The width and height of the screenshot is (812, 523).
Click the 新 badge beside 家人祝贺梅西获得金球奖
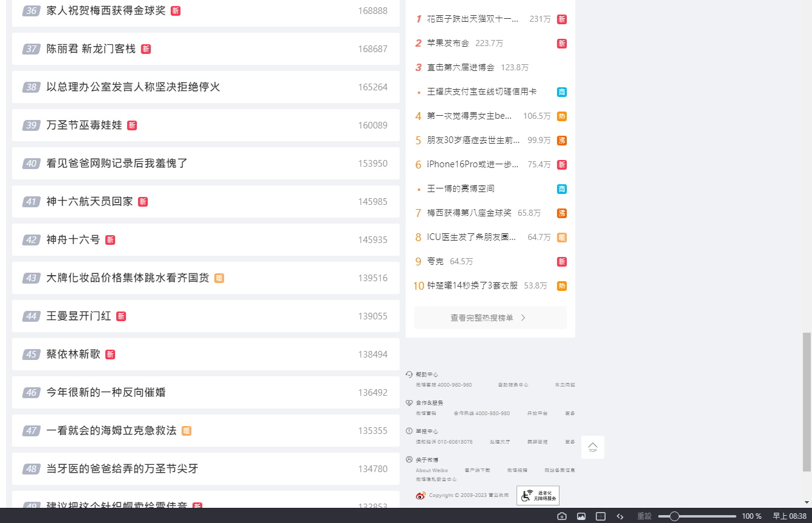[176, 11]
